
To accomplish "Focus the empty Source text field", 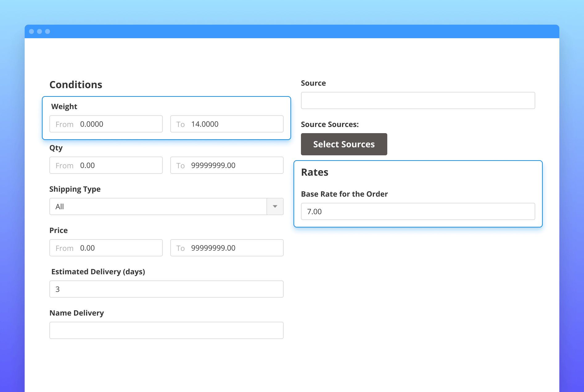I will [x=418, y=100].
